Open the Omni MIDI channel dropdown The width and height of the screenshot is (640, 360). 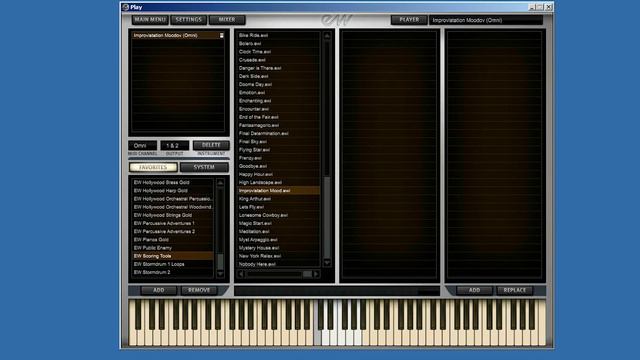pos(142,145)
